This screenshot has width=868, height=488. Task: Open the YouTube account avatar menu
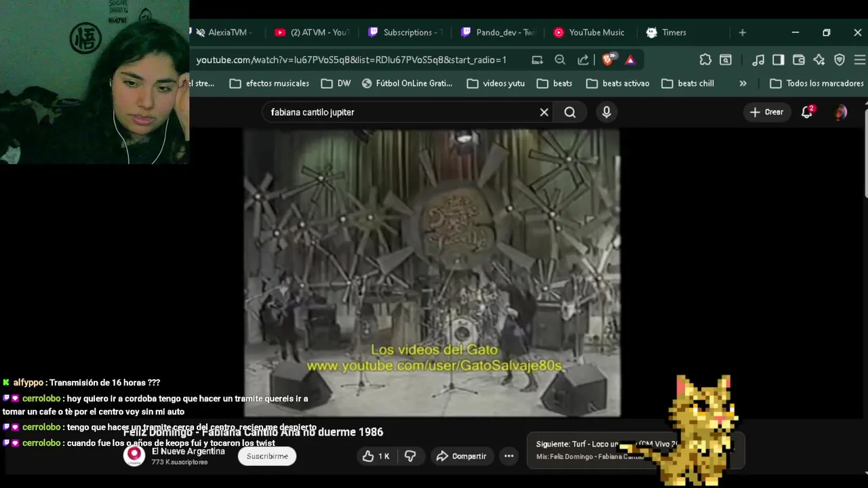point(841,113)
